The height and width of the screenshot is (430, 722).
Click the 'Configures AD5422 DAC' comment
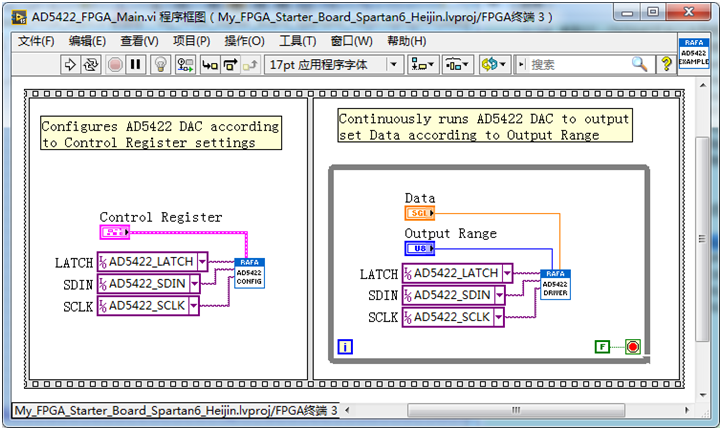coord(161,134)
